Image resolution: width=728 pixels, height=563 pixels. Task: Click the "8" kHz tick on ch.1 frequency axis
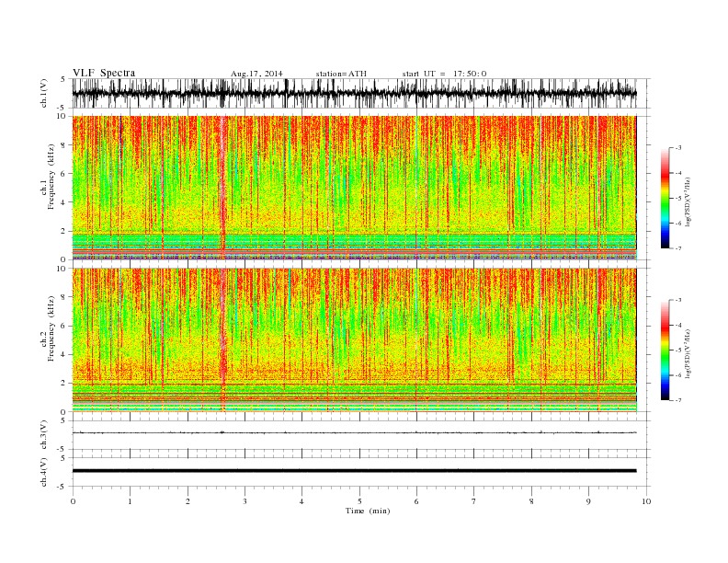click(x=64, y=145)
